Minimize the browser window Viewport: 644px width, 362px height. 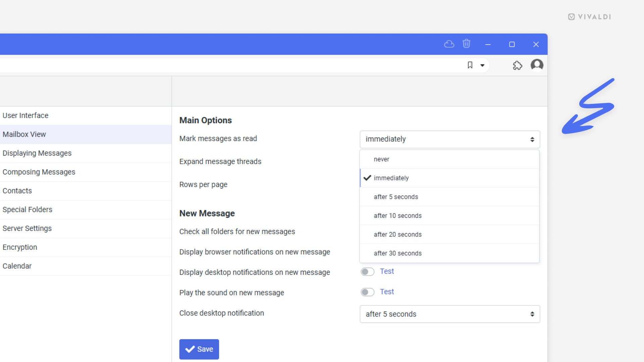coord(488,44)
